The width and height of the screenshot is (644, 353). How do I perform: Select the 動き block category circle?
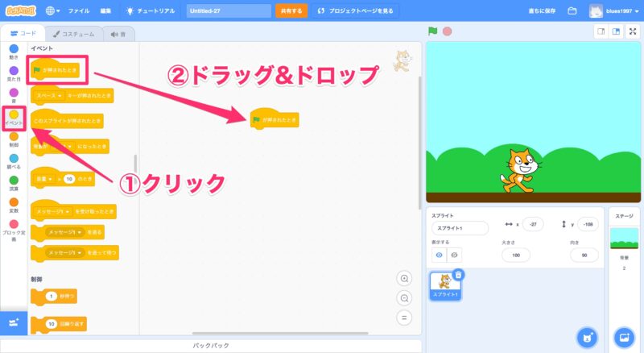click(14, 49)
